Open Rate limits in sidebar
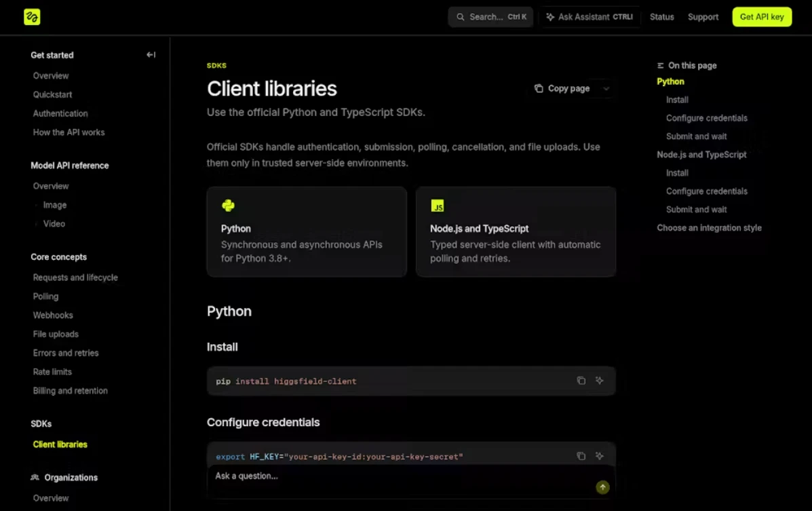 (52, 372)
